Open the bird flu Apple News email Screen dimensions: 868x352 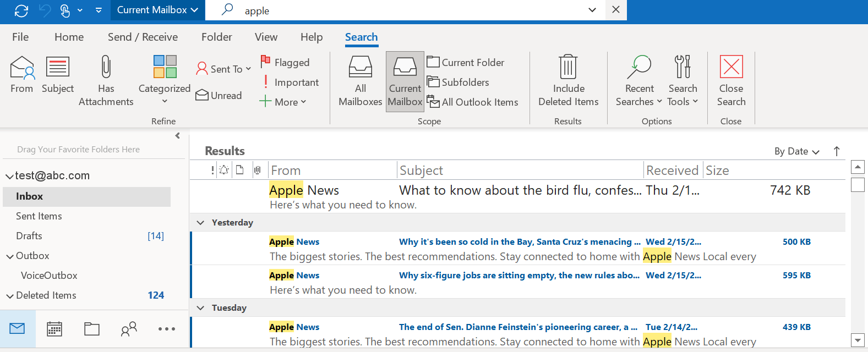point(517,196)
